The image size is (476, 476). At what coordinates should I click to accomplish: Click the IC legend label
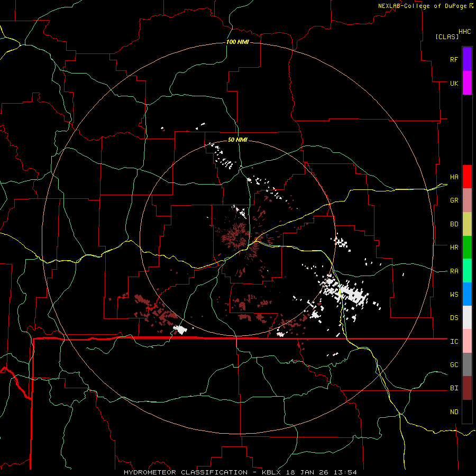pyautogui.click(x=454, y=342)
